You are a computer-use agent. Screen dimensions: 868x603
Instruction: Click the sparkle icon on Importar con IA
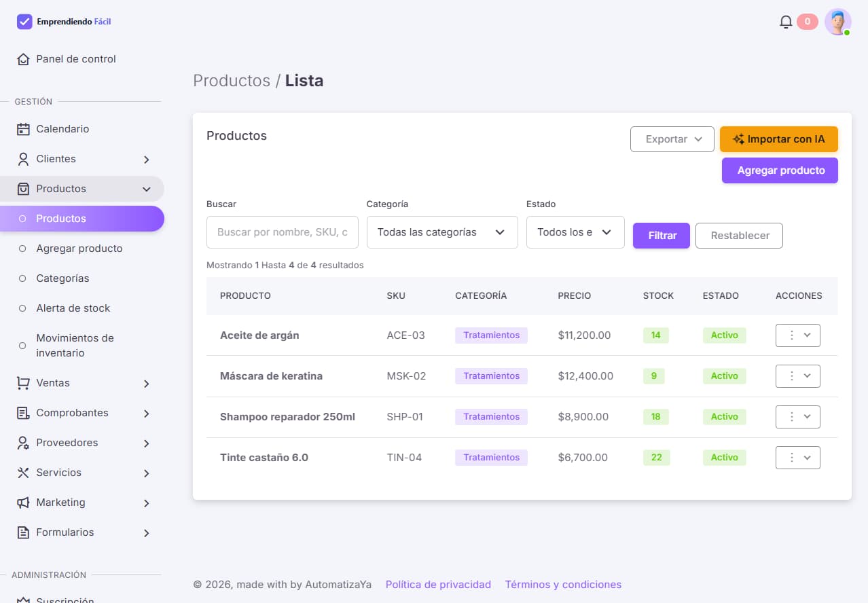(739, 139)
